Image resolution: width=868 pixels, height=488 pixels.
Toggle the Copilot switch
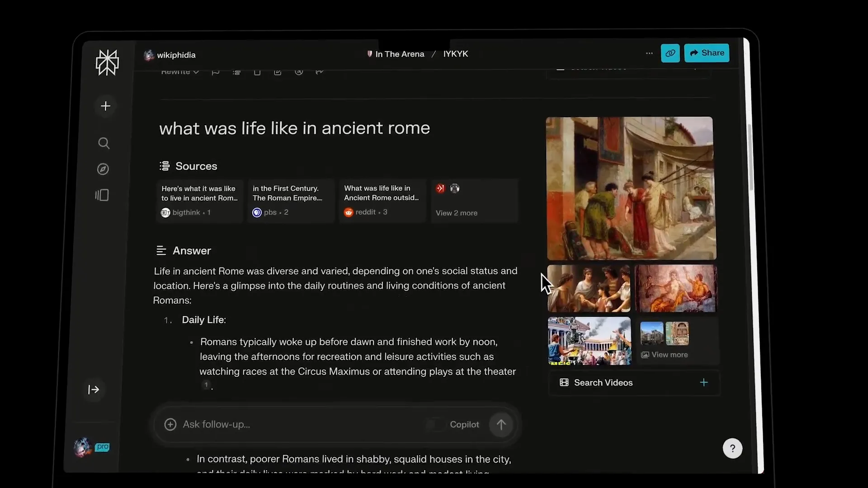tap(436, 425)
